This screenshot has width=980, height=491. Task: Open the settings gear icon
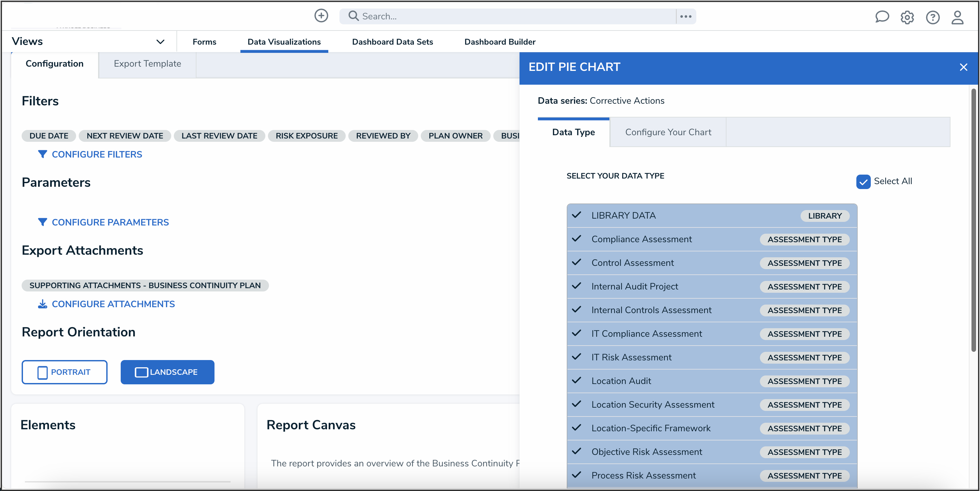(x=907, y=17)
